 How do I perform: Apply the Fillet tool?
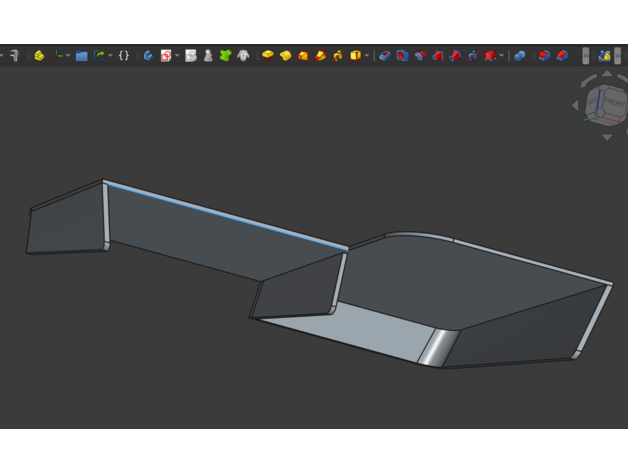click(x=544, y=56)
